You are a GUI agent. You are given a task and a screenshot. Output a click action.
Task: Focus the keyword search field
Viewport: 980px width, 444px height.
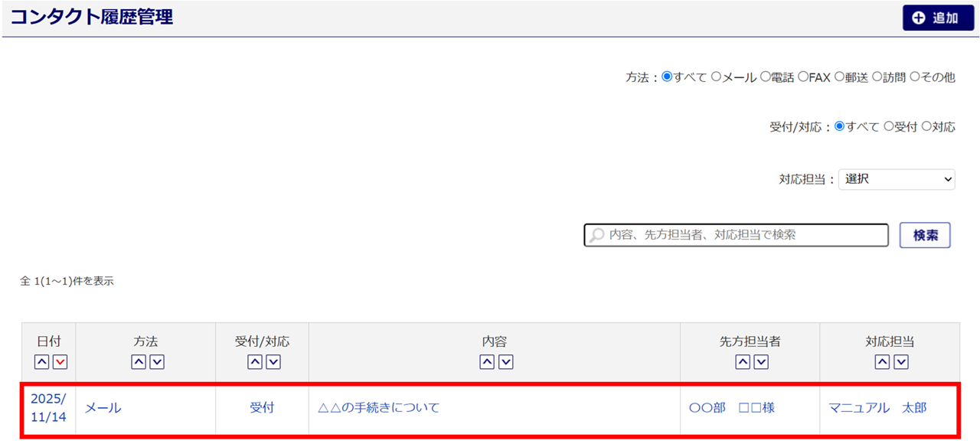736,235
